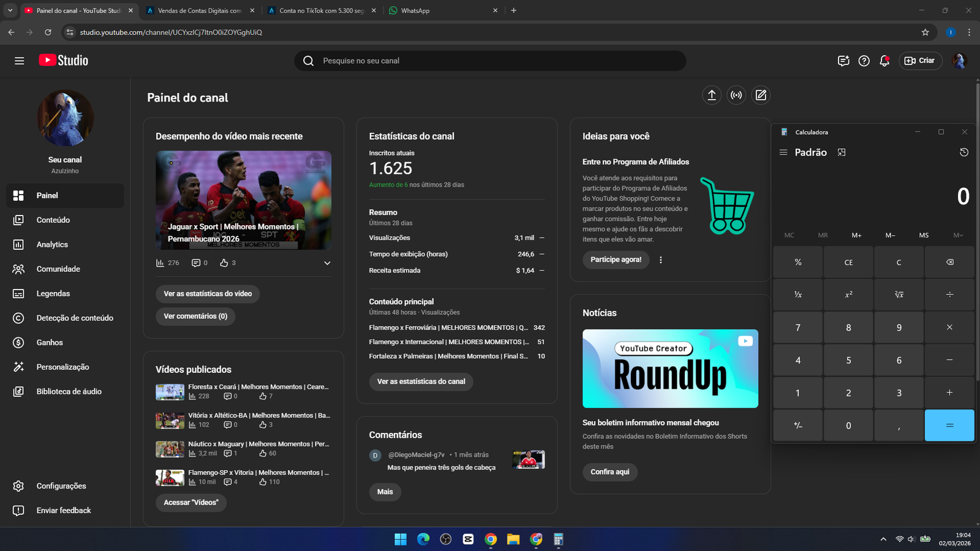
Task: Open the notifications bell
Action: click(x=884, y=61)
